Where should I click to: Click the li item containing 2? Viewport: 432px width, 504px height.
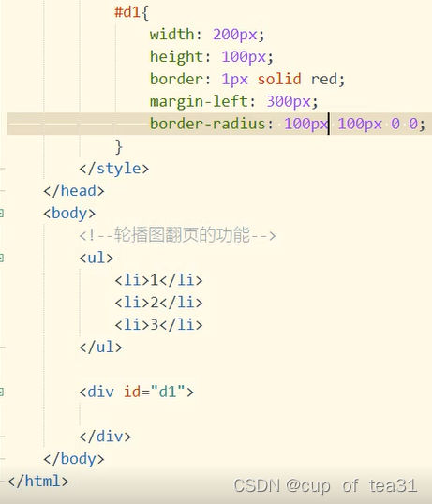(x=158, y=303)
